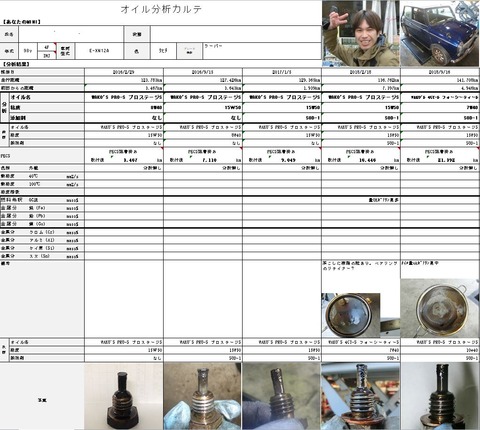480x430 pixels.
Task: Click the ケイ素 (Si) metal row label
Action: (42, 248)
